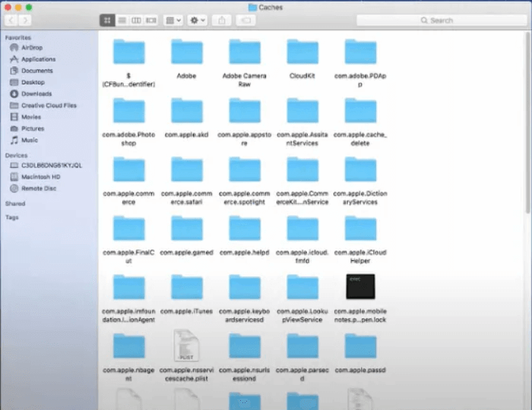
Task: Click the Edit Tags toolbar button
Action: 245,21
